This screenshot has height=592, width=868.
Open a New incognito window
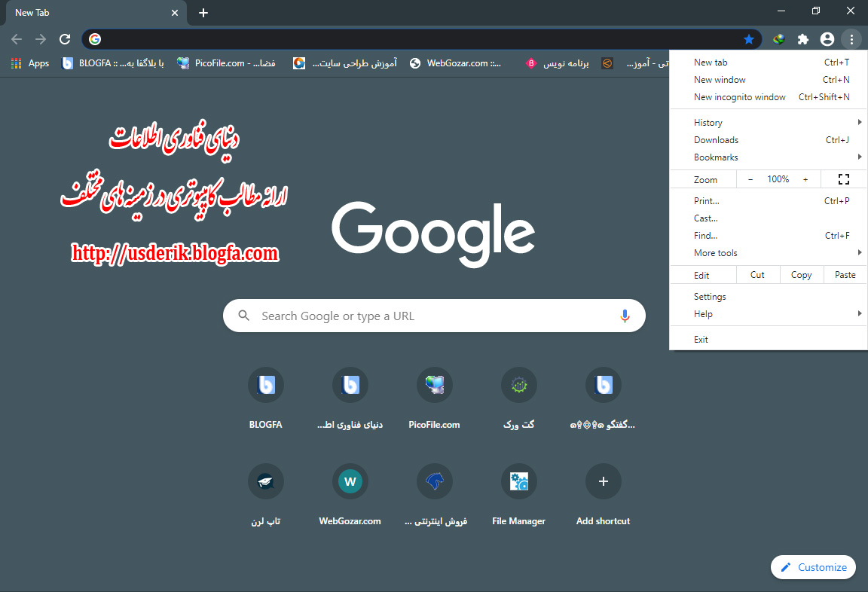(x=739, y=96)
